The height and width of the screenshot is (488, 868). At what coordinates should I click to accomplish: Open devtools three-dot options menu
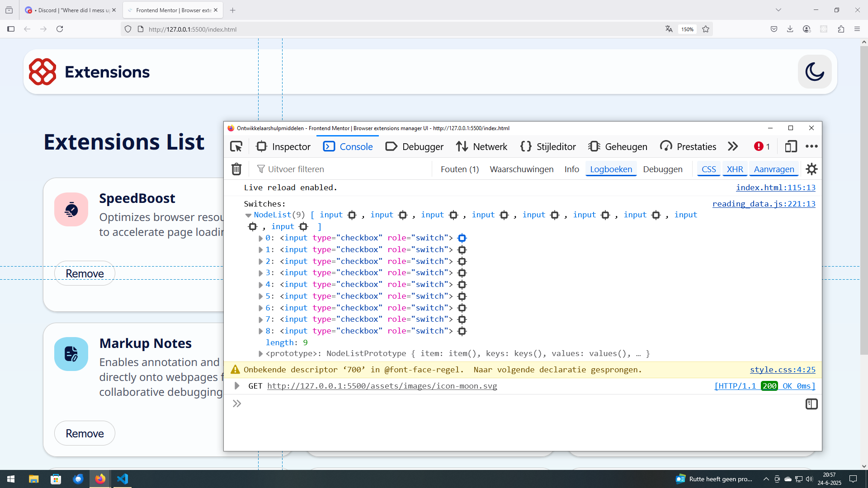pyautogui.click(x=811, y=146)
